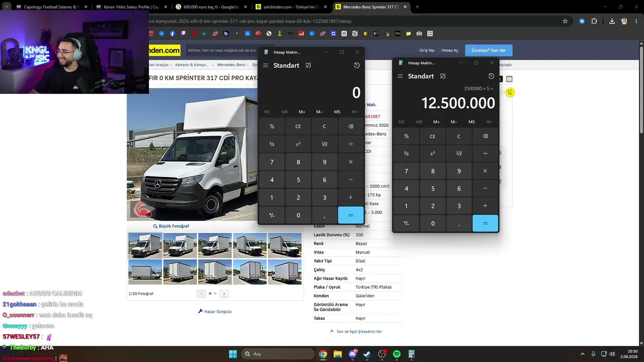Click sahibinden search input field

(x=222, y=50)
